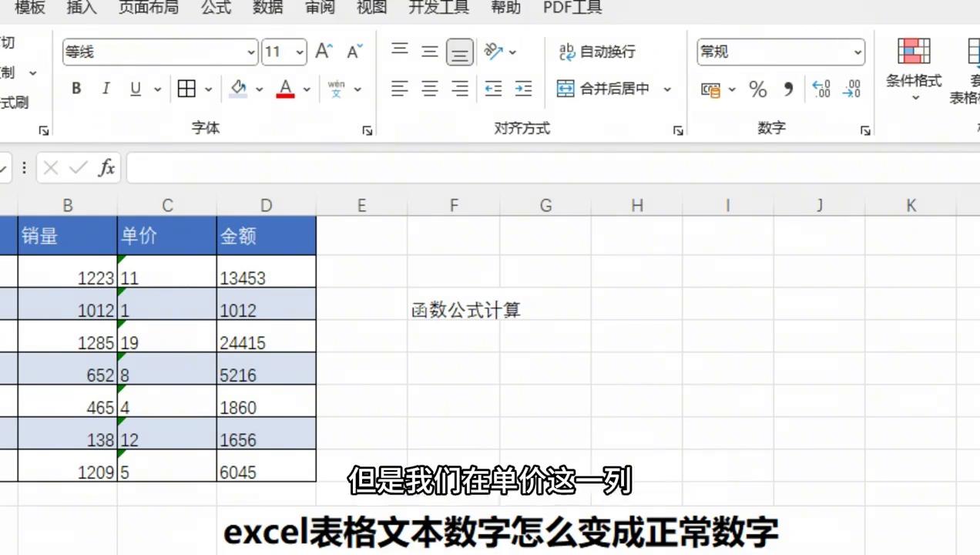Open the PDF工具 ribbon tab

[572, 8]
